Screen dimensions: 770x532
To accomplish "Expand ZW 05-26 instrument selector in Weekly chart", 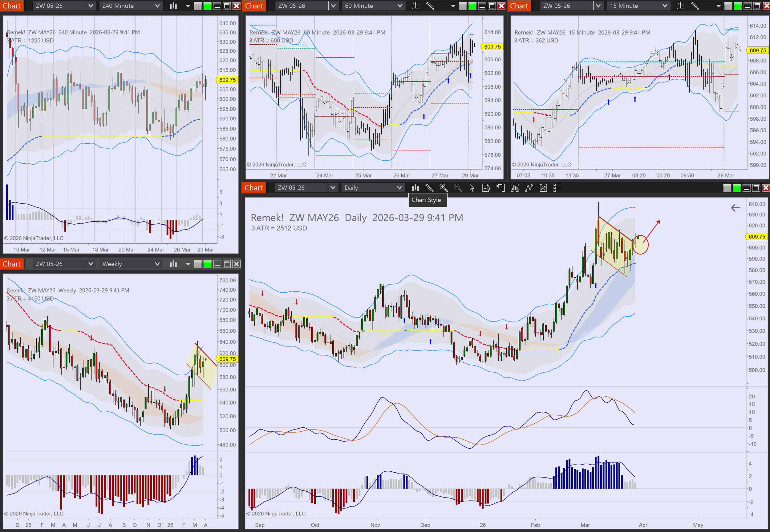I will (x=91, y=264).
